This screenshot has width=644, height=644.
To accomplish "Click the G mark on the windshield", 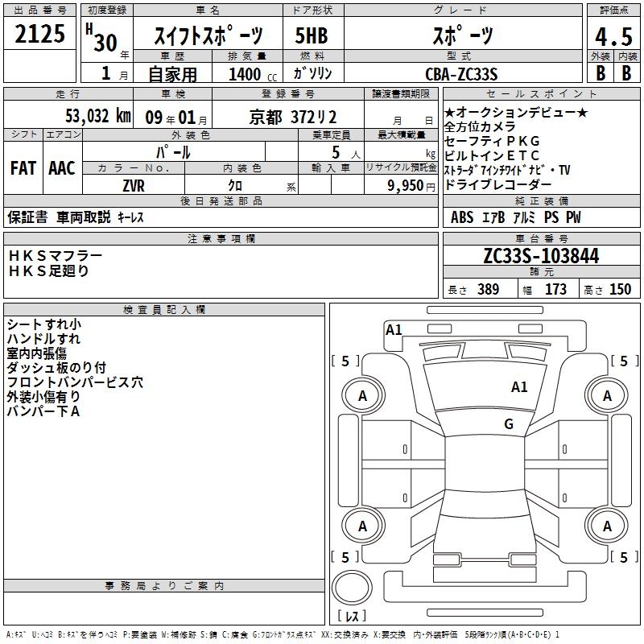I will click(509, 423).
